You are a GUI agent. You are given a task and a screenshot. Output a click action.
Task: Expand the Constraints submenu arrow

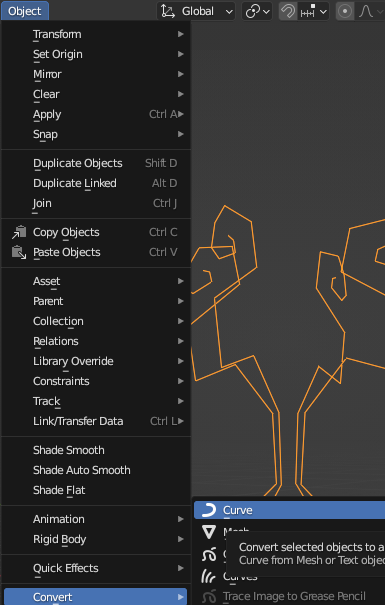[181, 381]
